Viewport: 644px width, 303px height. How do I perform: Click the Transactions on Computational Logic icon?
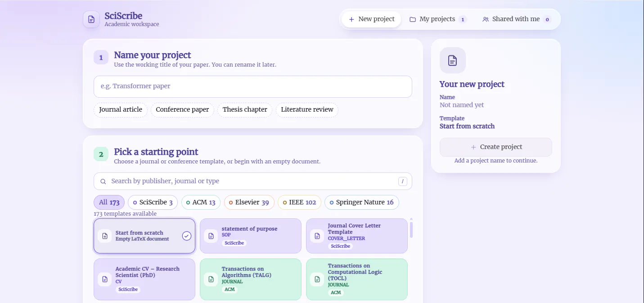[317, 279]
